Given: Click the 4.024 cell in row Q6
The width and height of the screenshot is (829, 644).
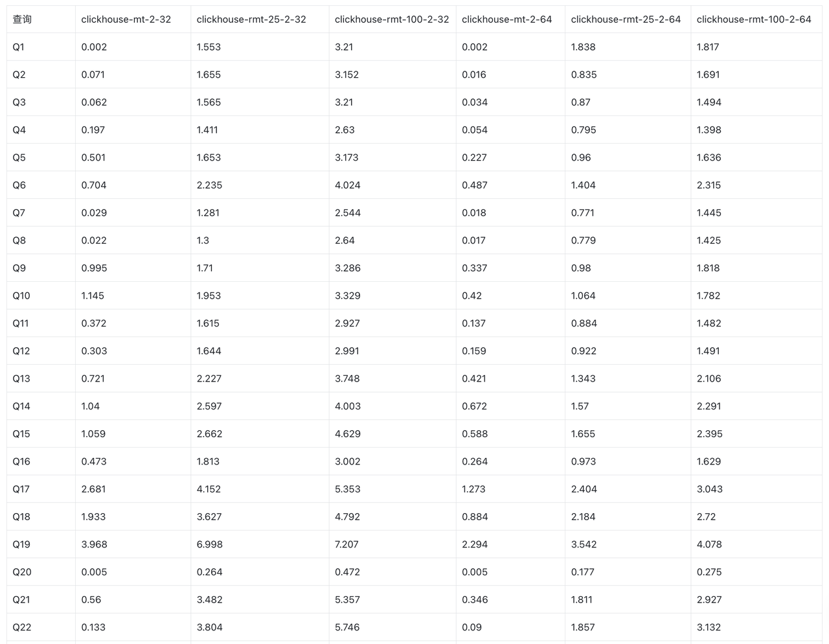Looking at the screenshot, I should click(x=346, y=185).
